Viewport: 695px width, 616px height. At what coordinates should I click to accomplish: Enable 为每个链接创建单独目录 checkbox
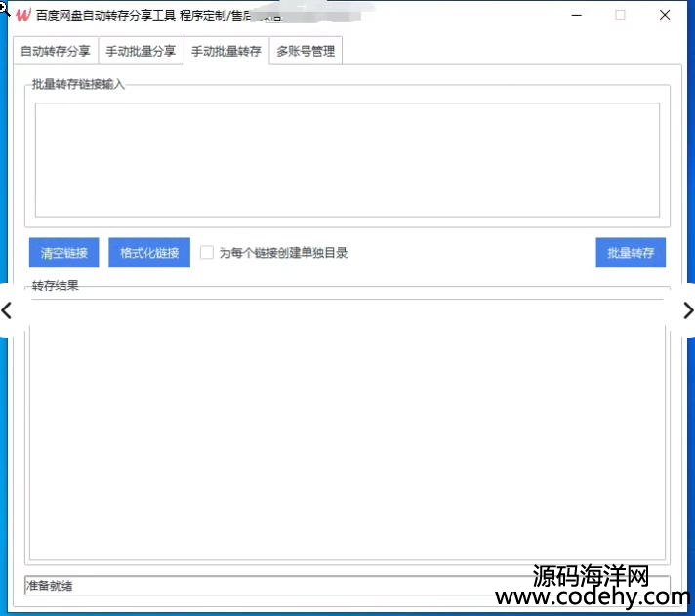point(207,253)
